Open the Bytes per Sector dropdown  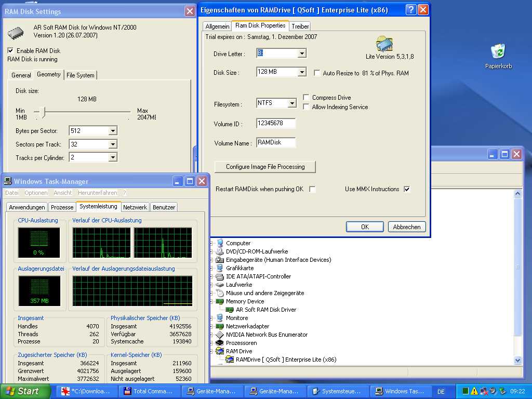[113, 130]
